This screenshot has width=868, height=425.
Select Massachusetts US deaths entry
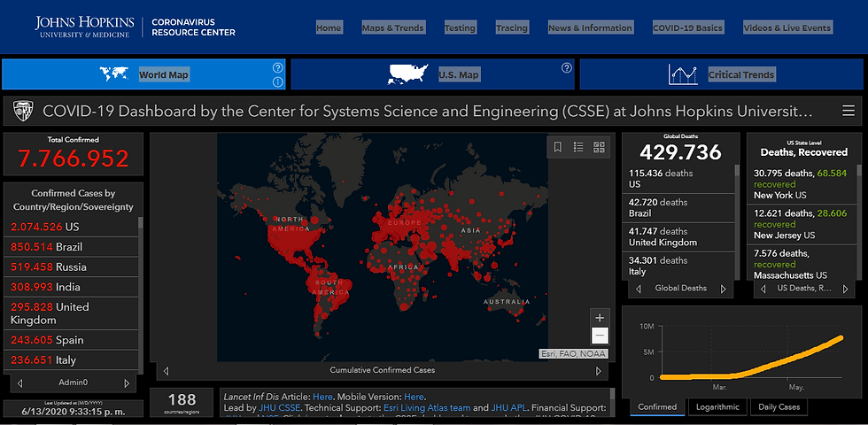click(x=802, y=264)
